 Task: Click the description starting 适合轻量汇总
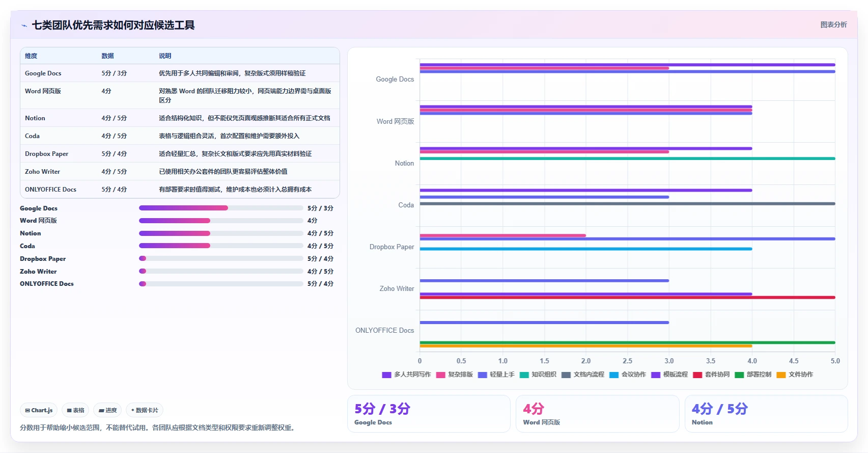click(235, 154)
